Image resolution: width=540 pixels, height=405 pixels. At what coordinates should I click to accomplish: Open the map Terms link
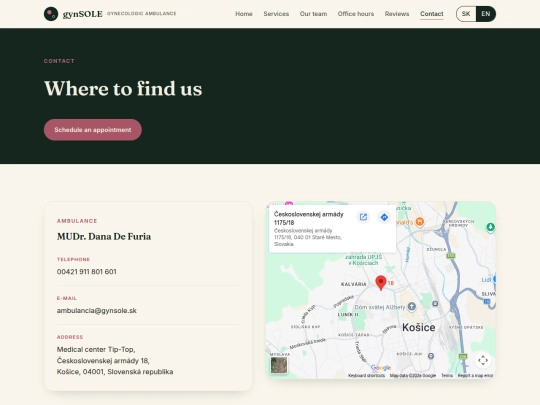[447, 375]
